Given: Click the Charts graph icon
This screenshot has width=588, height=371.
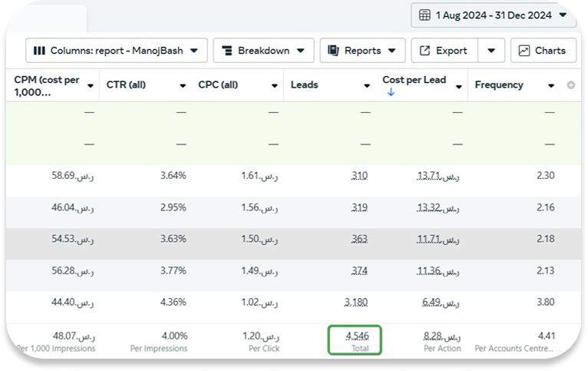Looking at the screenshot, I should (524, 51).
